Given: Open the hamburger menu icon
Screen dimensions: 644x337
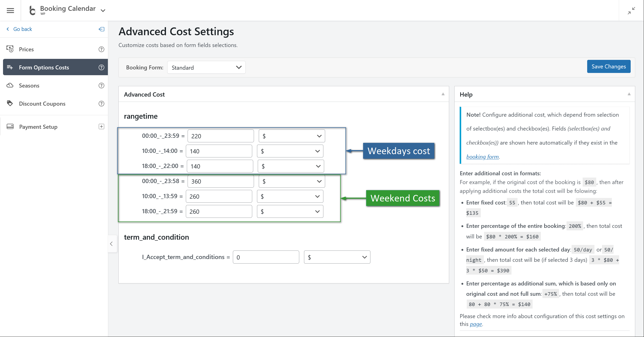Looking at the screenshot, I should [x=10, y=11].
